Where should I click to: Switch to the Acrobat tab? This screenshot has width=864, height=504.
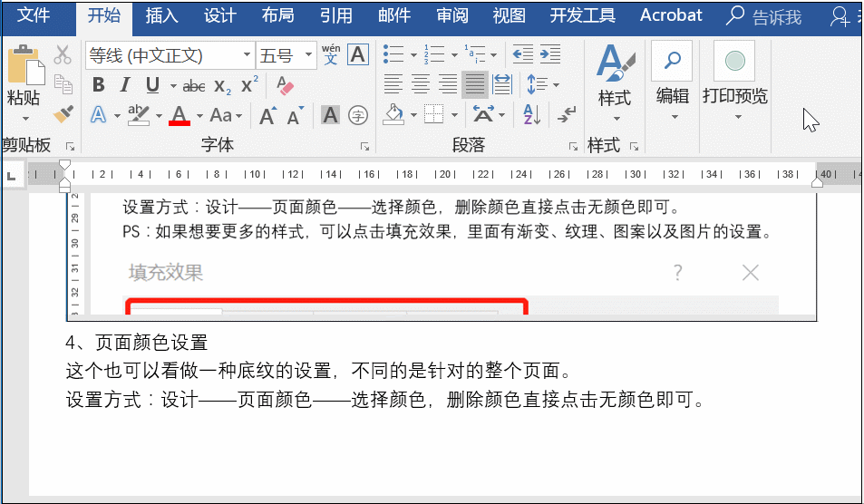[671, 15]
